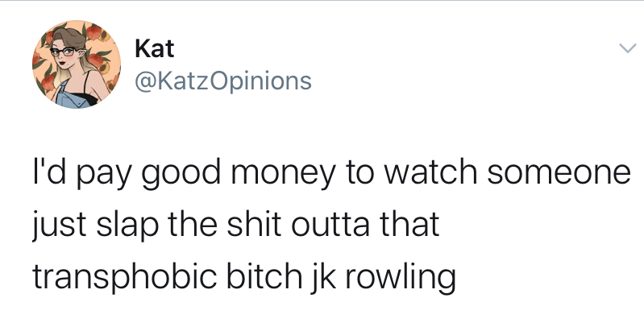Expand the tweet options chevron
This screenshot has height=327, width=644.
pos(627,49)
